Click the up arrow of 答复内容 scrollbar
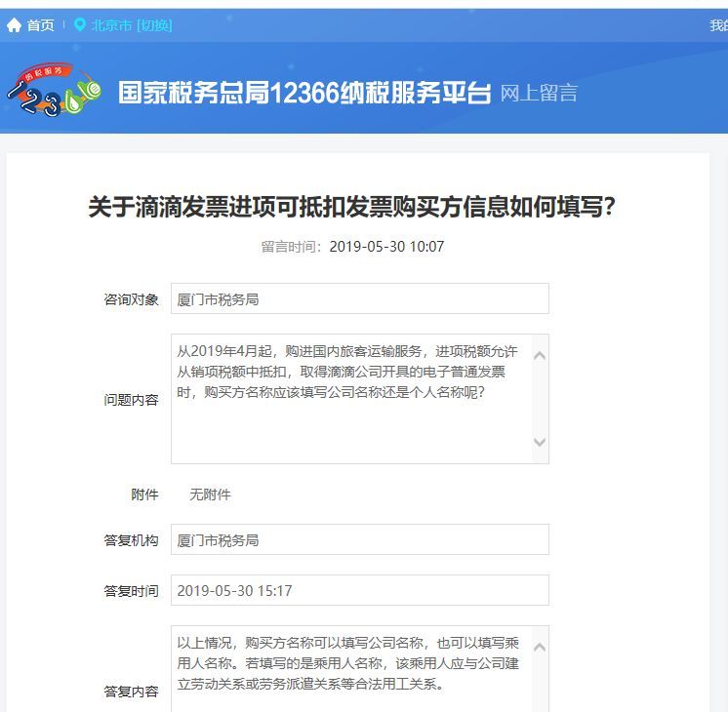This screenshot has width=728, height=712. click(x=540, y=648)
